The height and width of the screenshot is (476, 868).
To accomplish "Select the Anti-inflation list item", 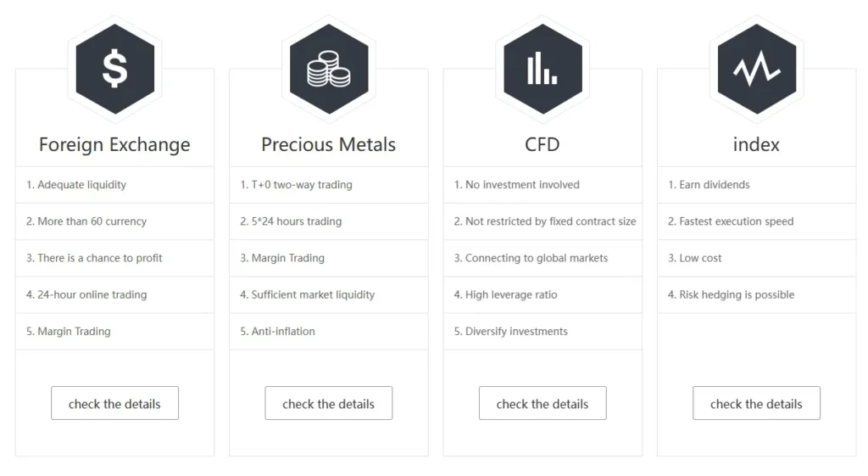I will [x=277, y=332].
